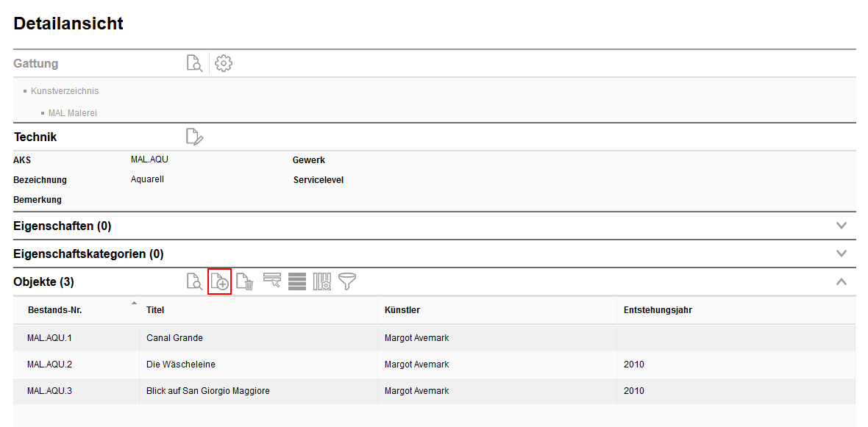Sort table by Titel column

tap(155, 310)
